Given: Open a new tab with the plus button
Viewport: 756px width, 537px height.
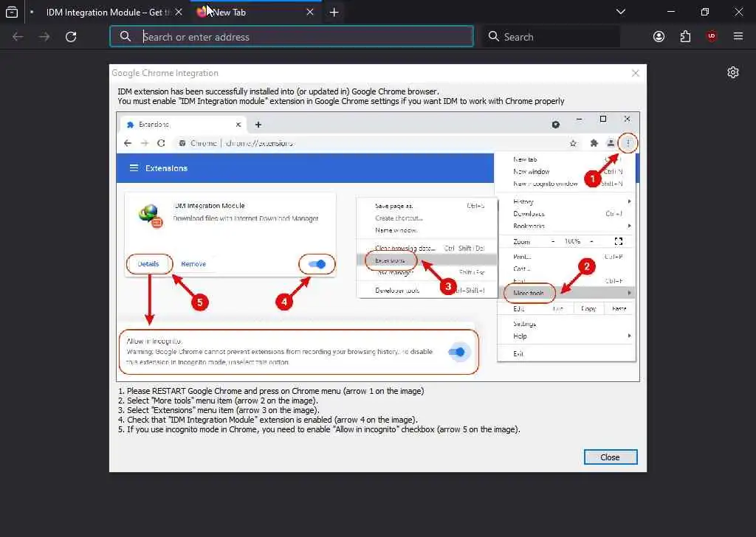Looking at the screenshot, I should coord(334,12).
